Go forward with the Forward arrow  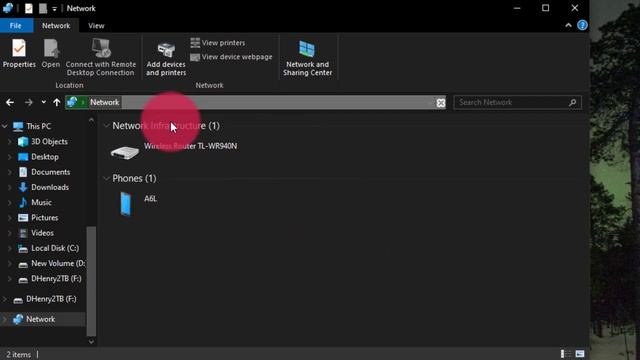pyautogui.click(x=29, y=102)
